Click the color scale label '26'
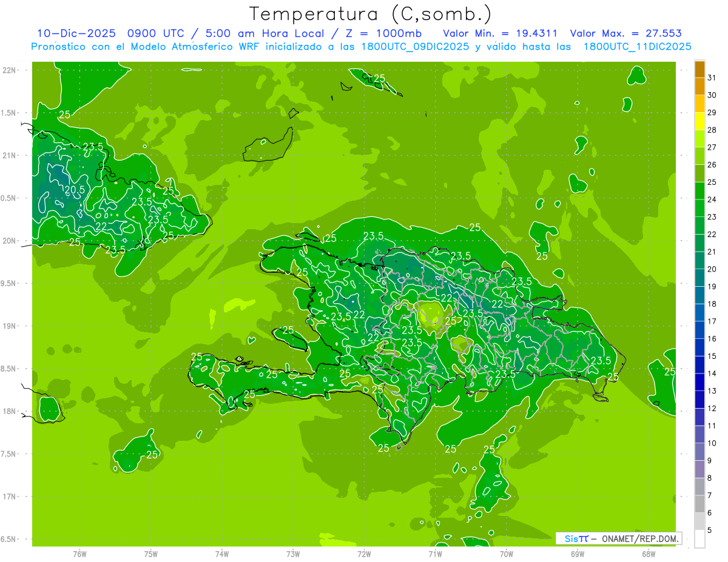The height and width of the screenshot is (562, 728). point(712,165)
